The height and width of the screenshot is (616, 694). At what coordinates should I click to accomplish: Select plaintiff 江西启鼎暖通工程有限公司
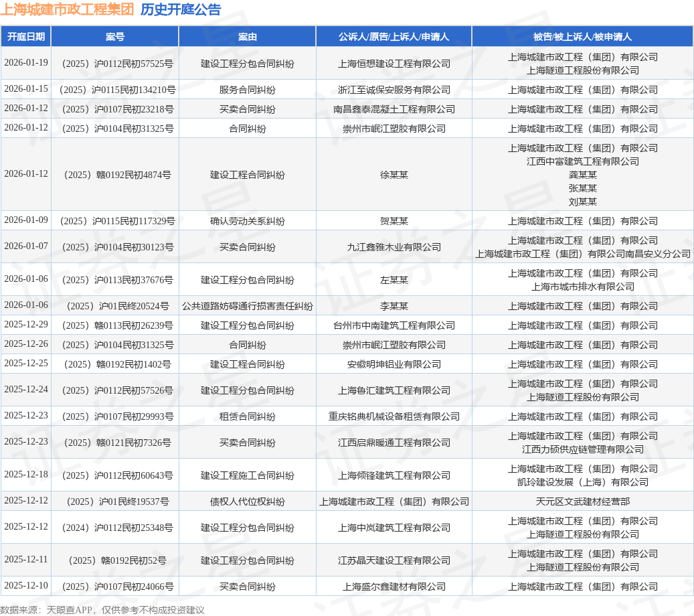point(394,443)
